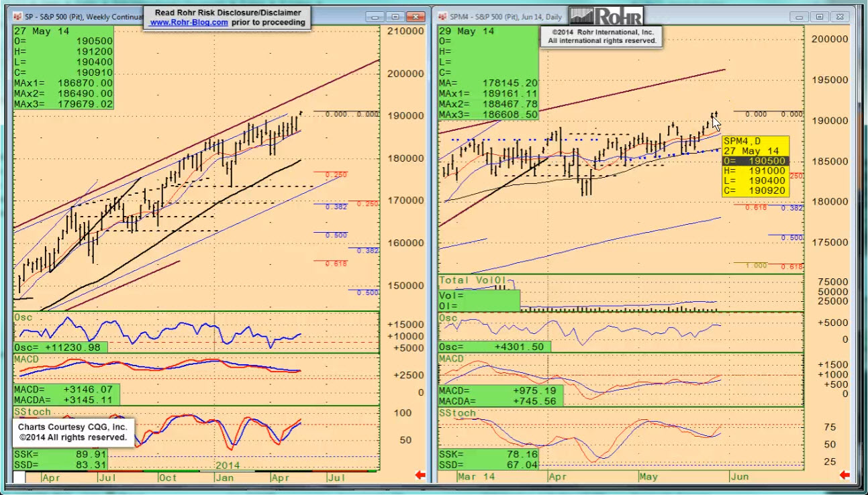Click the white box at weekly chart's bottom-left

coord(19,477)
